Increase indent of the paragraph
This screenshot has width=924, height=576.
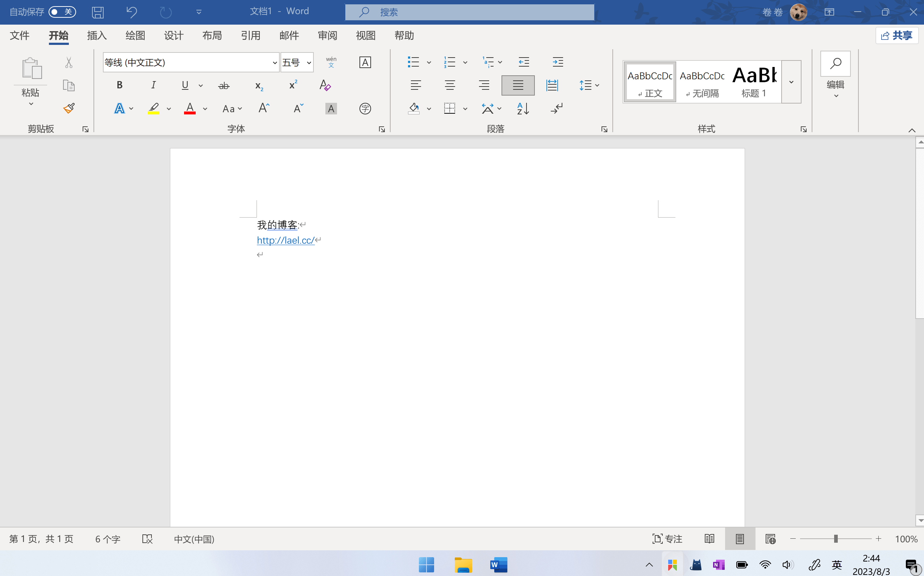tap(558, 62)
